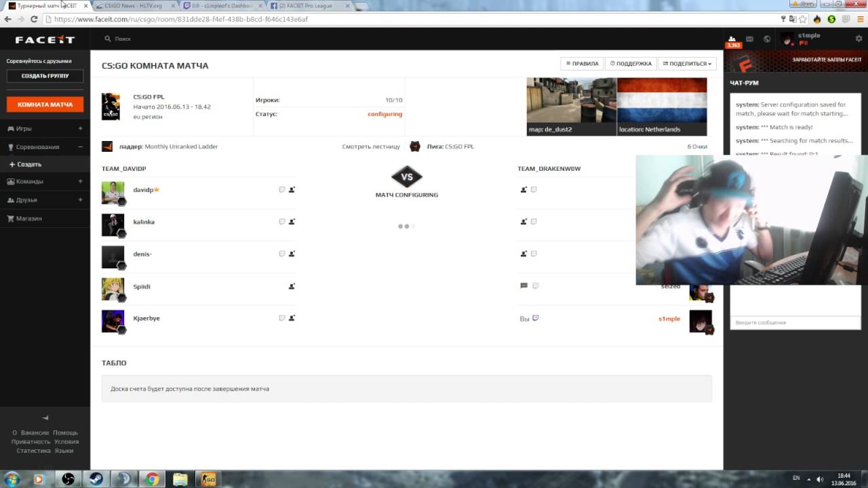Screen dimensions: 868x488
Task: Open the messages envelope icon in header
Action: tap(749, 39)
